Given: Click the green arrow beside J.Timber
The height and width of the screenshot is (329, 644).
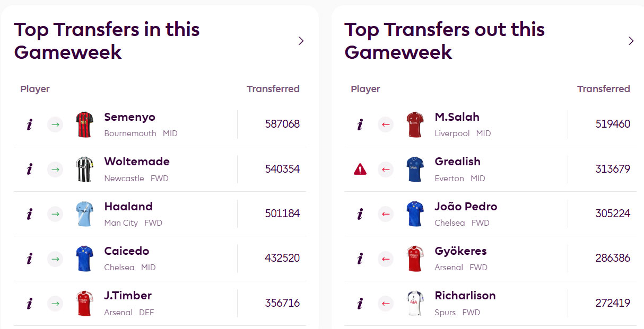Looking at the screenshot, I should pyautogui.click(x=55, y=304).
